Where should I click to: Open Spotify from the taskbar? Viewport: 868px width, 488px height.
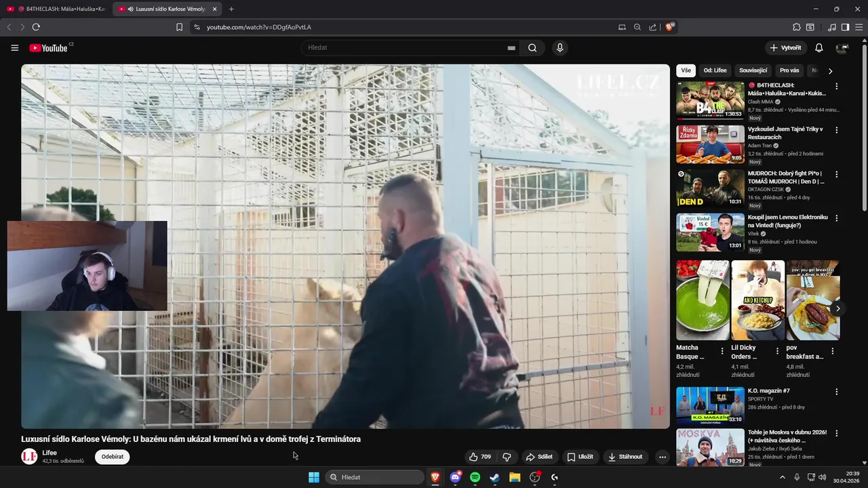click(x=475, y=477)
